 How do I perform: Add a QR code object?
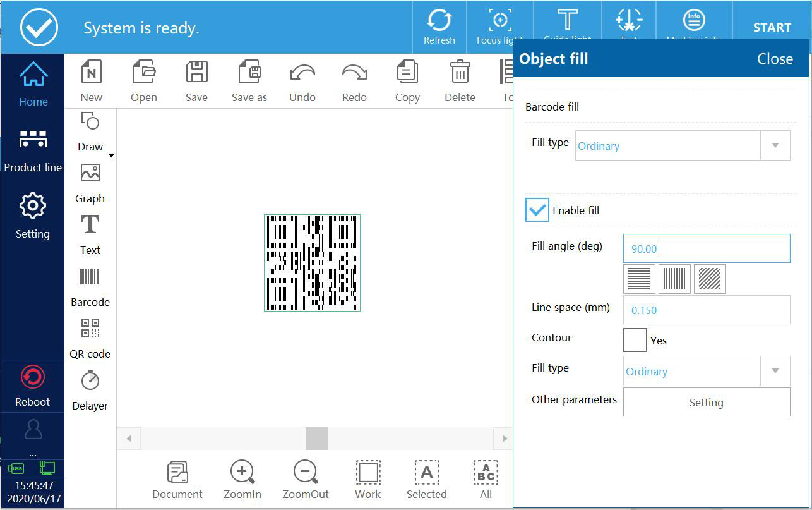[x=90, y=328]
